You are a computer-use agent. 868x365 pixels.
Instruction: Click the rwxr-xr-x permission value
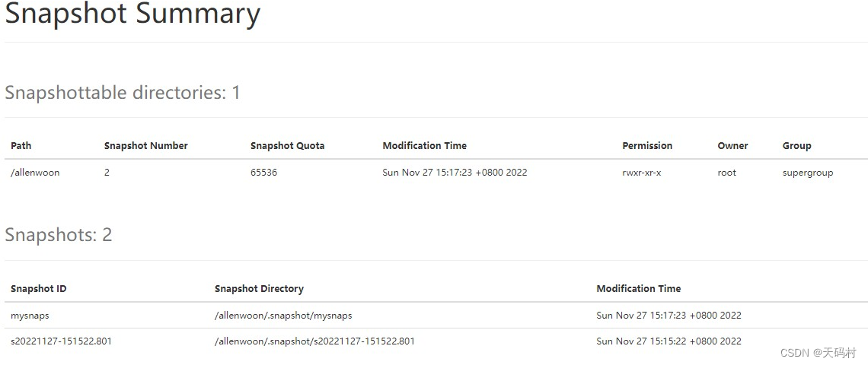(x=641, y=173)
